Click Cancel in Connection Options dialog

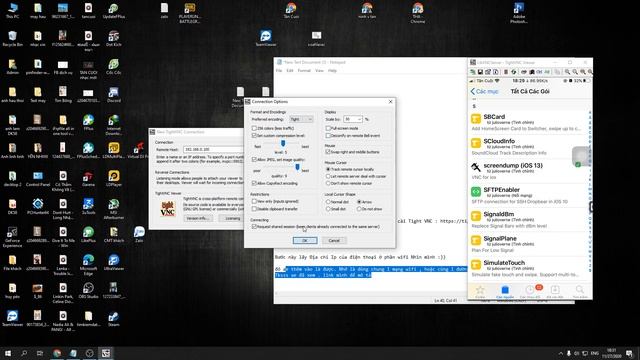point(334,240)
